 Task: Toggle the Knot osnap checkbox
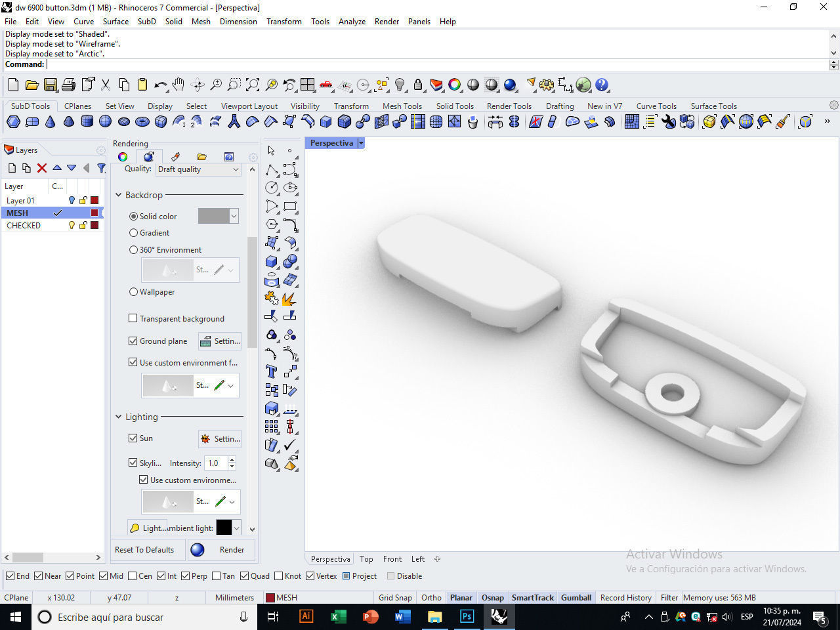click(279, 576)
